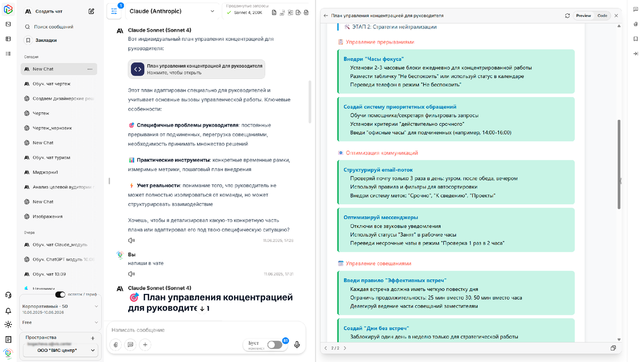Open notifications bell icon
644x362 pixels.
point(8,311)
